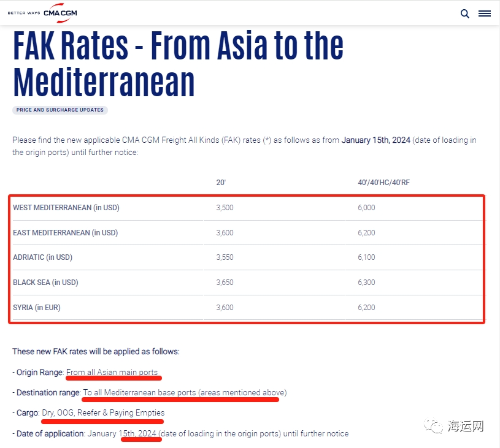Click the 3,500 West Mediterranean 20' rate
This screenshot has width=500, height=448.
(x=225, y=208)
